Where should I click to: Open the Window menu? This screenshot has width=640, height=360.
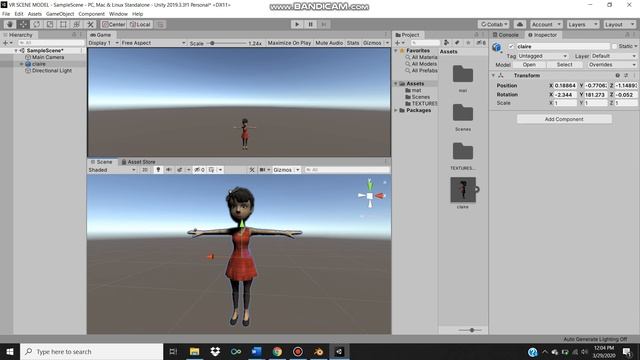pyautogui.click(x=118, y=14)
